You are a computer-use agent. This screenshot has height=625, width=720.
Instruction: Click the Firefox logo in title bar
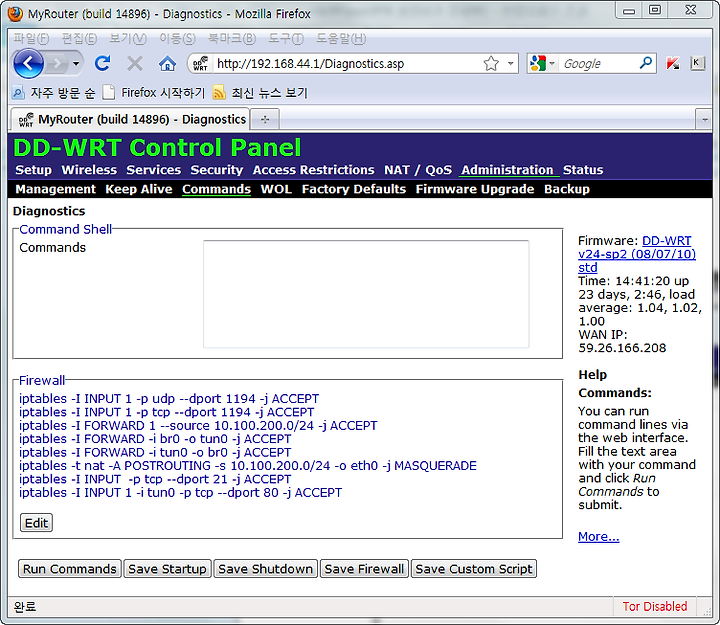point(15,13)
